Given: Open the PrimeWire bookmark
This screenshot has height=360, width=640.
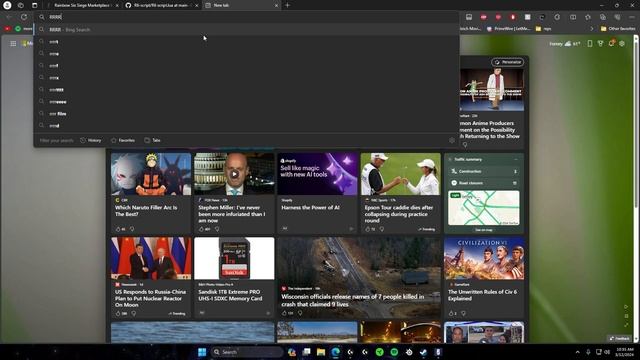Looking at the screenshot, I should coord(509,29).
